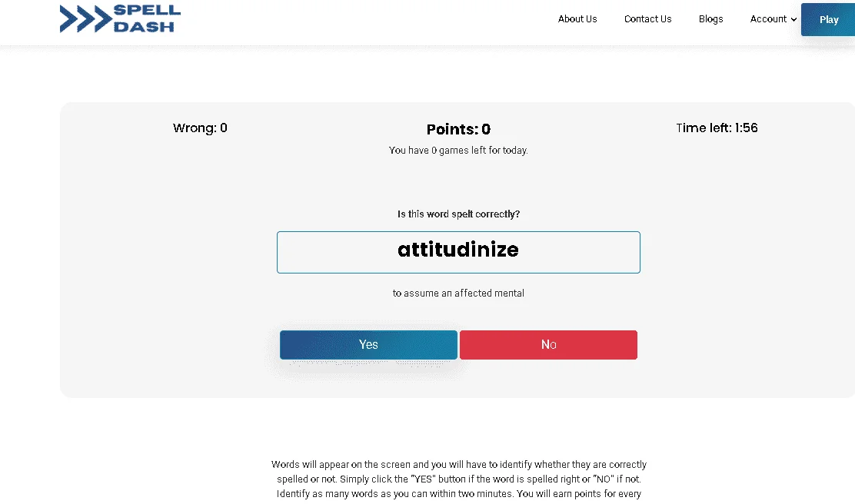Click the Time left countdown timer
This screenshot has width=855, height=504.
(x=717, y=128)
